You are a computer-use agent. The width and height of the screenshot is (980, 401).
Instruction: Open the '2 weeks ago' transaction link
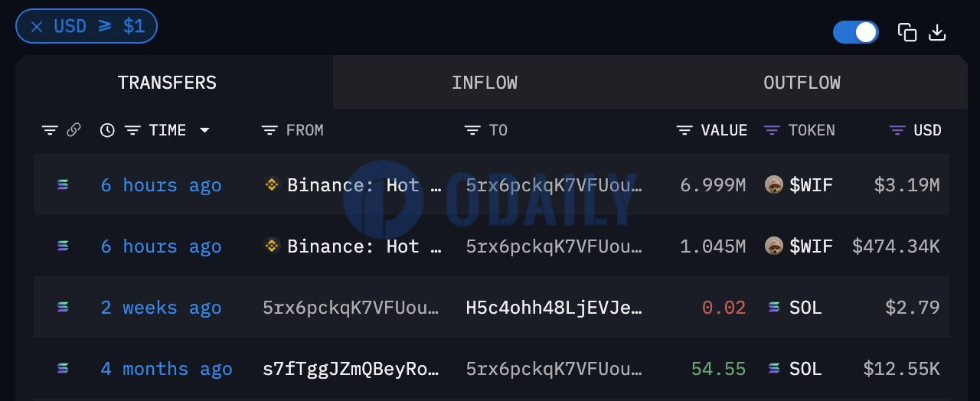coord(161,308)
